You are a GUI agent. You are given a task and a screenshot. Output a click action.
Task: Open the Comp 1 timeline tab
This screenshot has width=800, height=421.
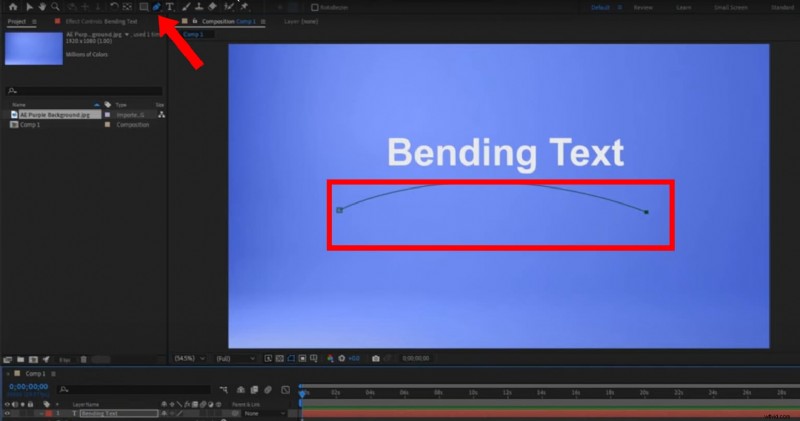[x=35, y=374]
